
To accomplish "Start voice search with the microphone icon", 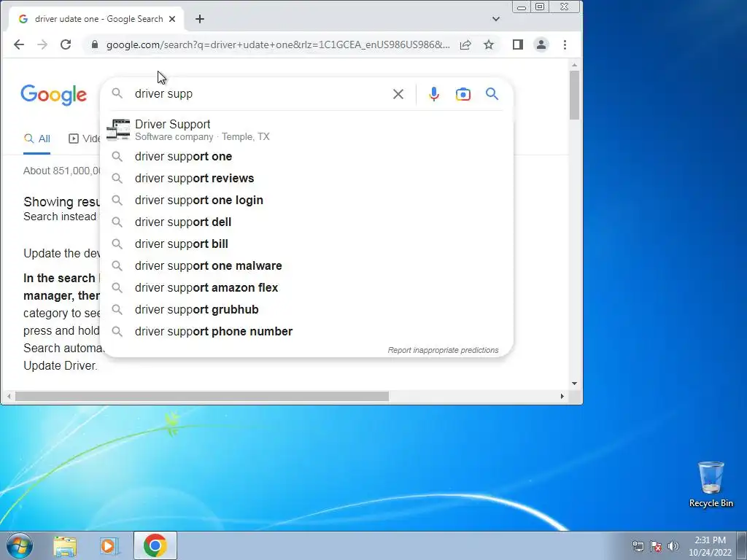I will (x=433, y=94).
